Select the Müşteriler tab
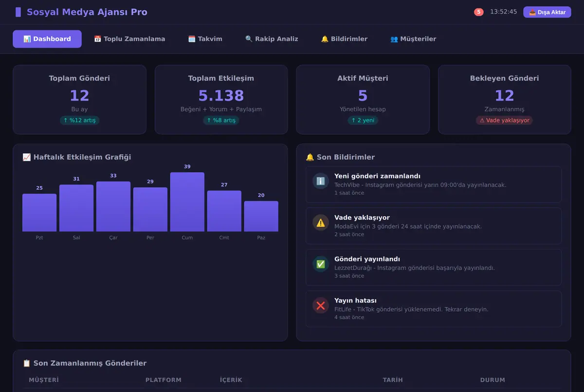 [413, 39]
